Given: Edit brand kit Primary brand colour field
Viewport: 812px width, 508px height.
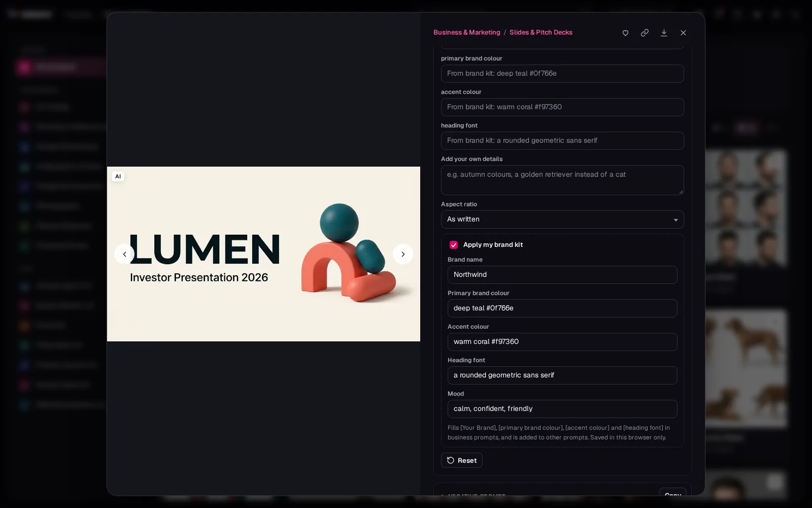Looking at the screenshot, I should (x=562, y=308).
